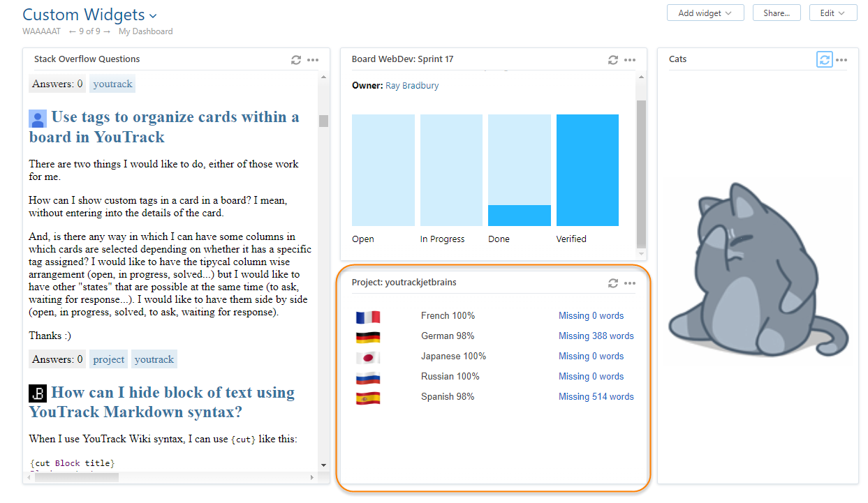868x503 pixels.
Task: Open Ray Bradbury owner link
Action: point(412,86)
